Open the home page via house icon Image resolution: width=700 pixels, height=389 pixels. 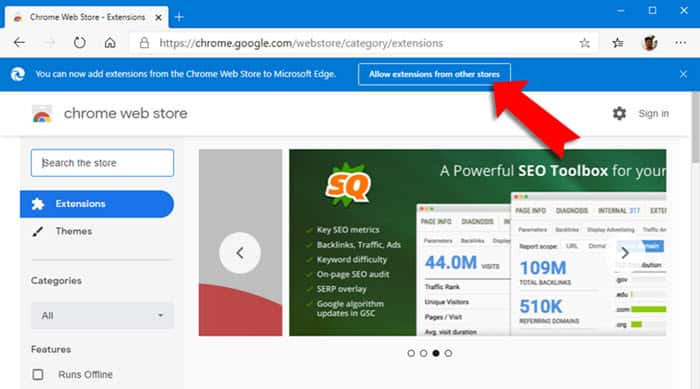coord(110,43)
